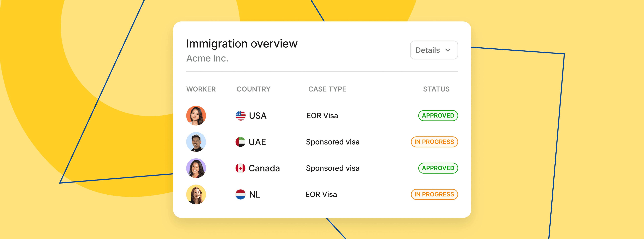Open the Details dropdown

pos(434,50)
